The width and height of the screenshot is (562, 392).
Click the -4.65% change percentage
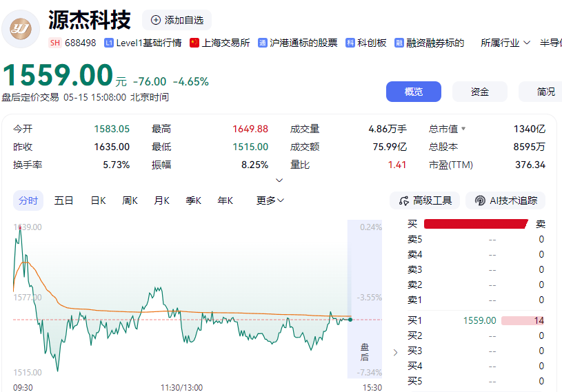tap(191, 81)
